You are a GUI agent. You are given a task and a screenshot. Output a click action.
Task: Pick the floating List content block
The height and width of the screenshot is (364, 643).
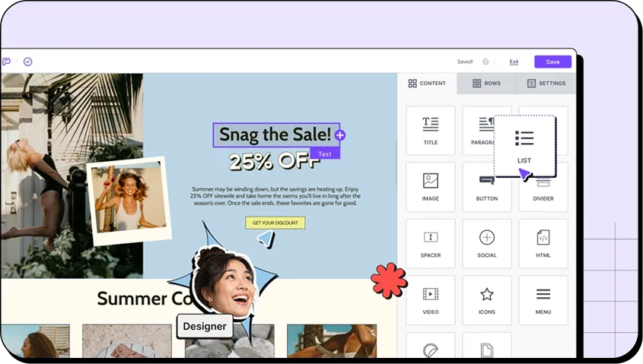(x=524, y=146)
